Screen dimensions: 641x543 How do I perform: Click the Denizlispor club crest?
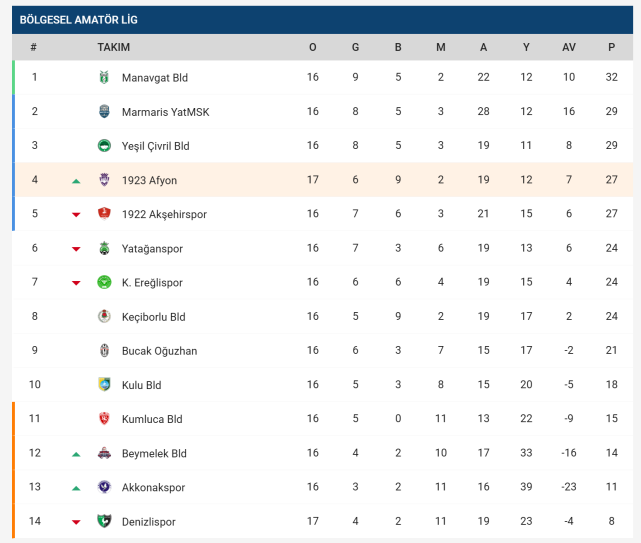click(103, 521)
